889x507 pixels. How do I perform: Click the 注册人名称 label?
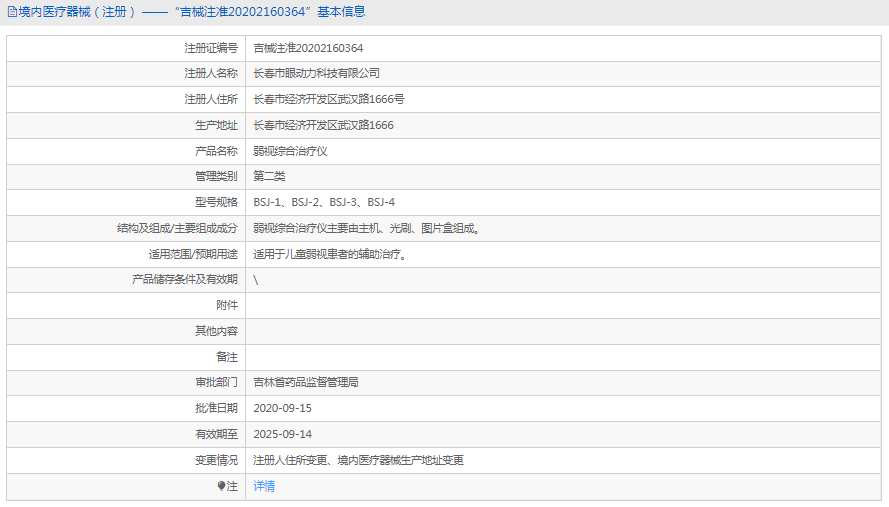click(211, 73)
